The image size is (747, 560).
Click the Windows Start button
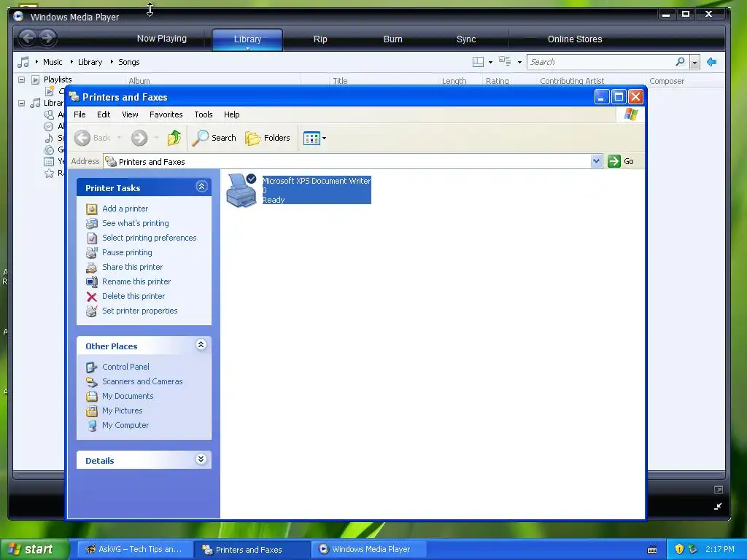(34, 549)
